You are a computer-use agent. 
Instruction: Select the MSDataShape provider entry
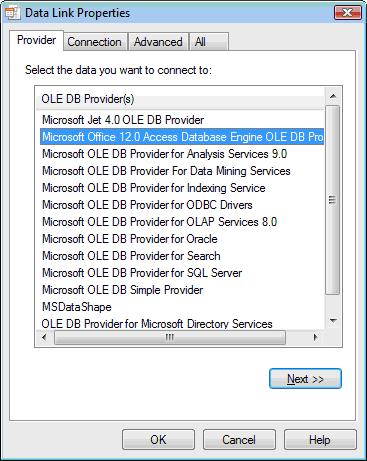click(77, 307)
